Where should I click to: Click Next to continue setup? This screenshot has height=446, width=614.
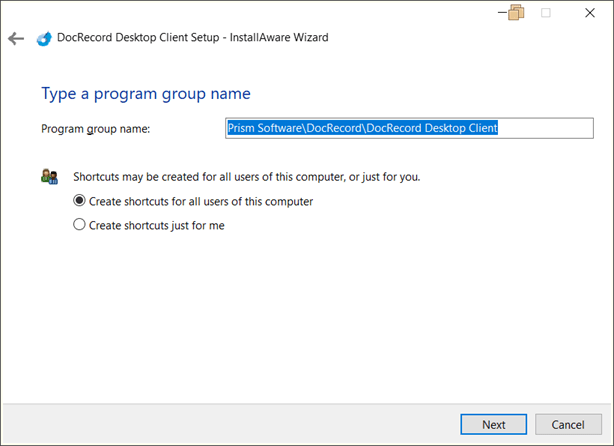[x=493, y=424]
